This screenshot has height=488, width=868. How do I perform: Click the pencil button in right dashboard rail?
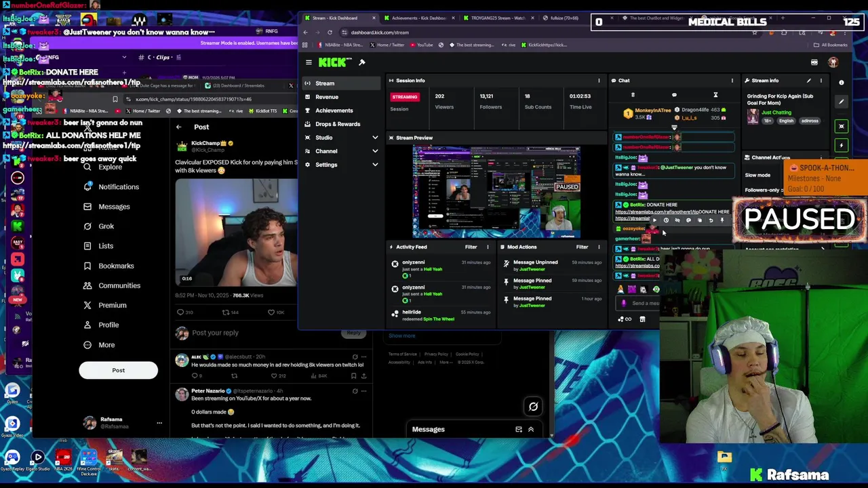pos(842,102)
